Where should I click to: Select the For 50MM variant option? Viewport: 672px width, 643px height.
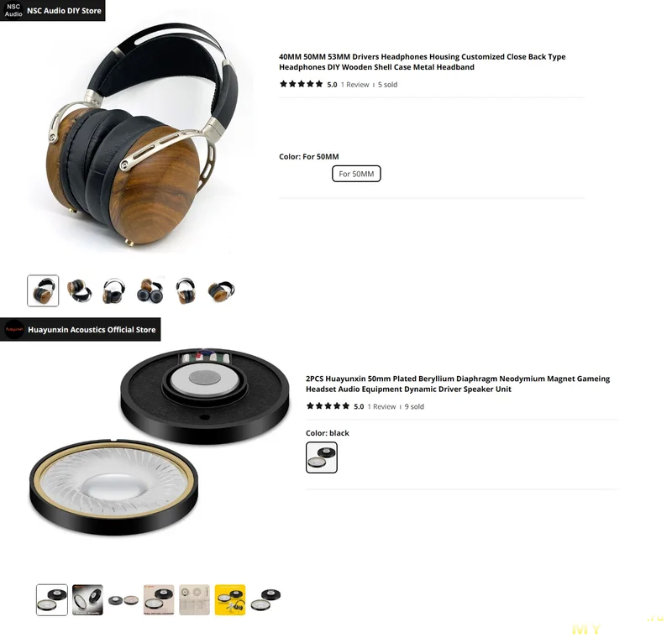(x=356, y=174)
